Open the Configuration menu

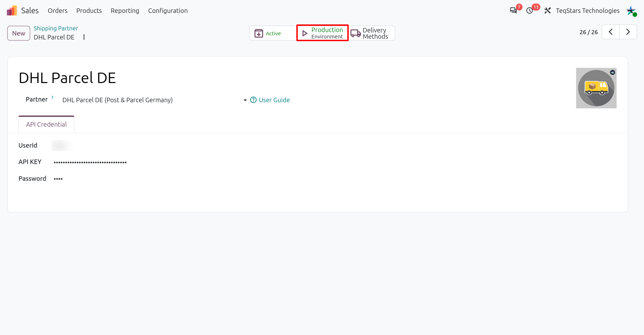pos(168,11)
